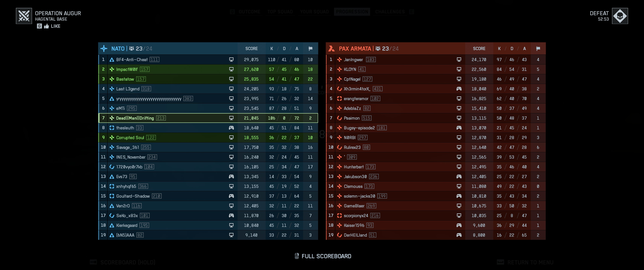Click the Pax Armata faction logo icon

332,49
